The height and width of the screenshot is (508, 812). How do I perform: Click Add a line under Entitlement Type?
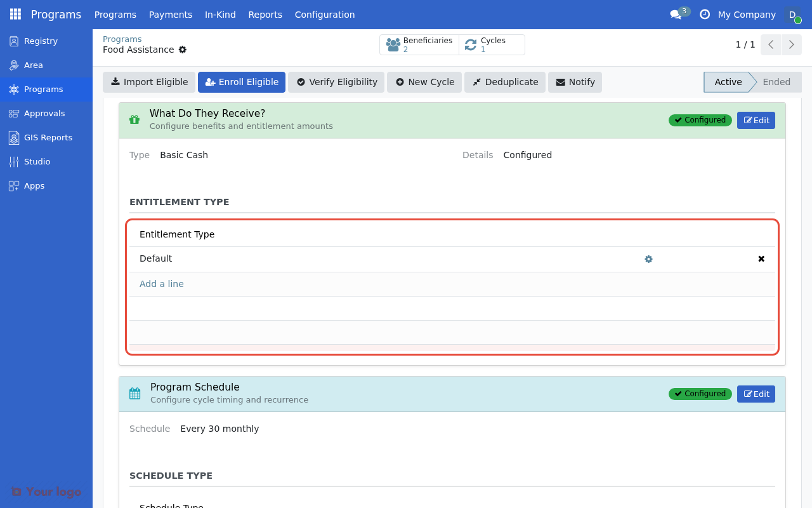pos(161,284)
